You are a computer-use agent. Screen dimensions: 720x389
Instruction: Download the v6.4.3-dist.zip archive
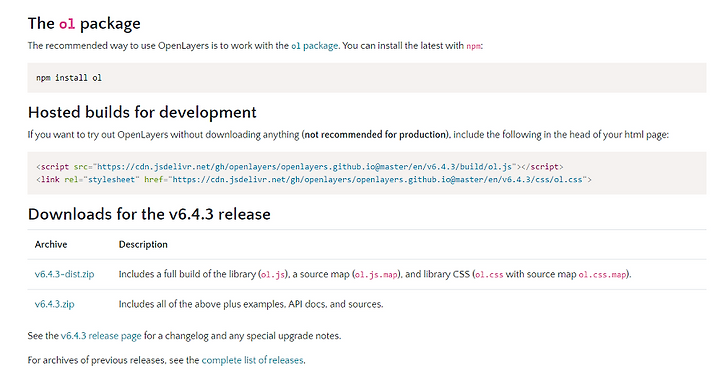point(64,274)
